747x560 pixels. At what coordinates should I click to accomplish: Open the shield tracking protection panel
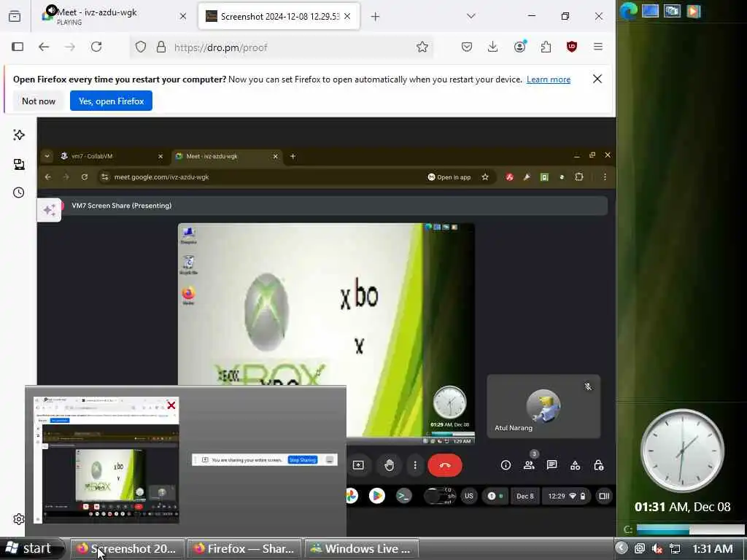point(141,47)
